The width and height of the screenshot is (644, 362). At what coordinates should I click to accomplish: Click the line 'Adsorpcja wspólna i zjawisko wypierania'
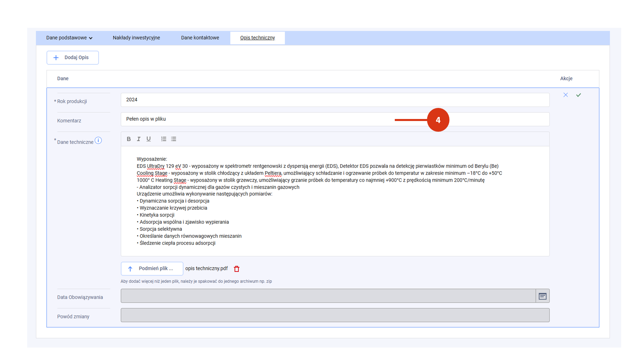(x=183, y=222)
